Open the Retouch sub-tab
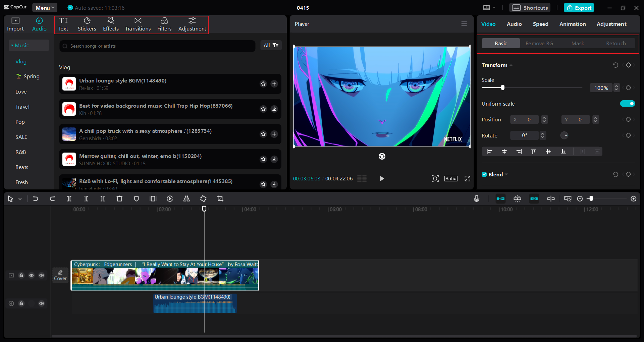 [616, 44]
